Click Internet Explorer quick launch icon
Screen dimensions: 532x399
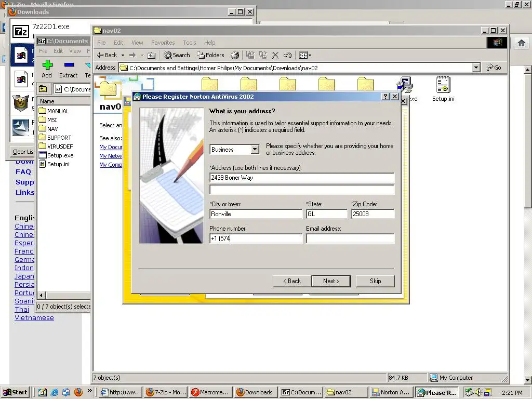coord(54,392)
